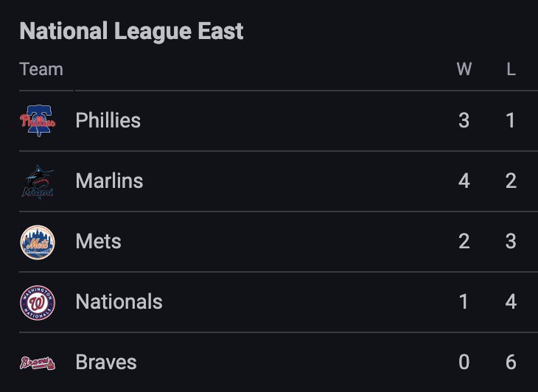The width and height of the screenshot is (538, 392).
Task: Click the Marlins team logo
Action: 37,181
